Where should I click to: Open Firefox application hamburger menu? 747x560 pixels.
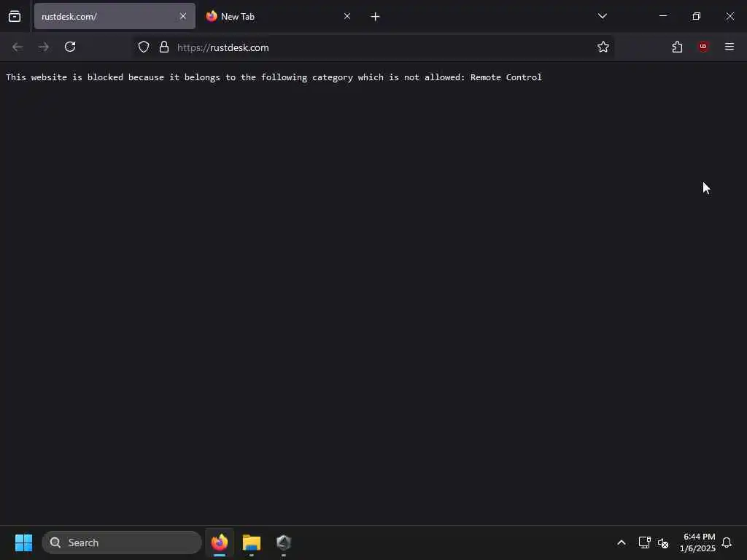tap(729, 47)
